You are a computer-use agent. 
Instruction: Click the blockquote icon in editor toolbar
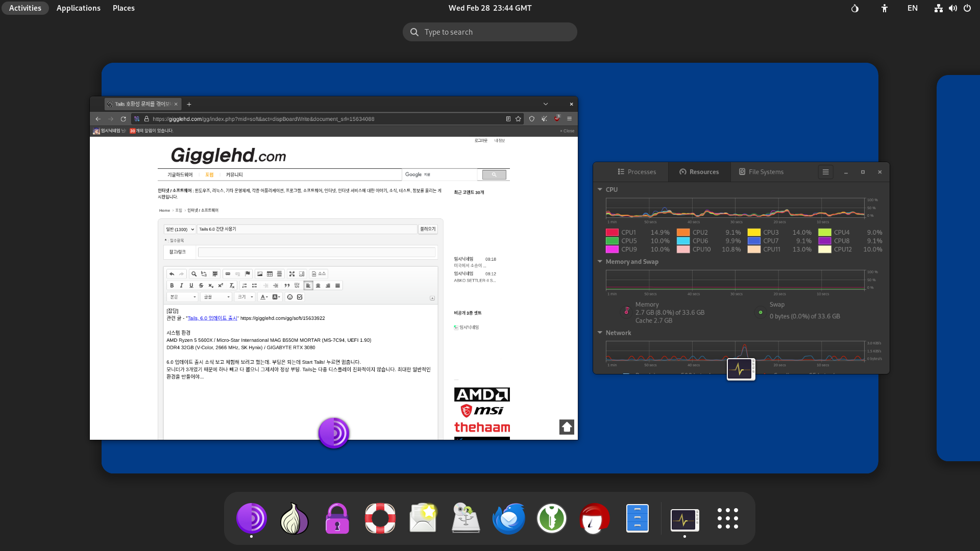(x=287, y=286)
